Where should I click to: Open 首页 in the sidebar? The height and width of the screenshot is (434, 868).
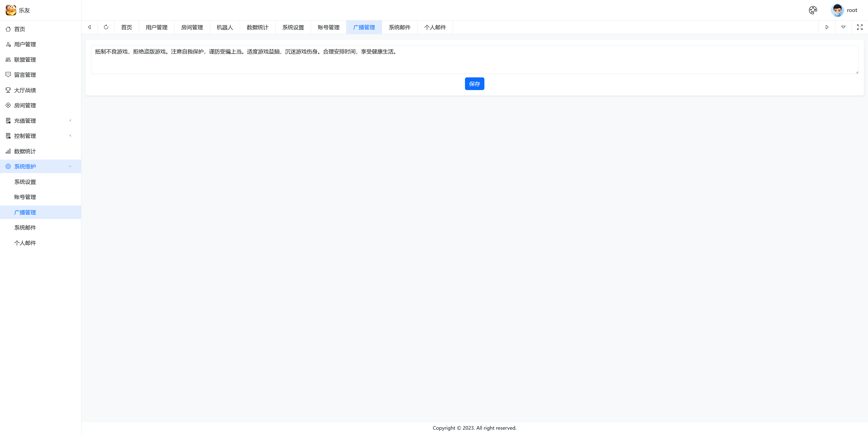click(19, 29)
